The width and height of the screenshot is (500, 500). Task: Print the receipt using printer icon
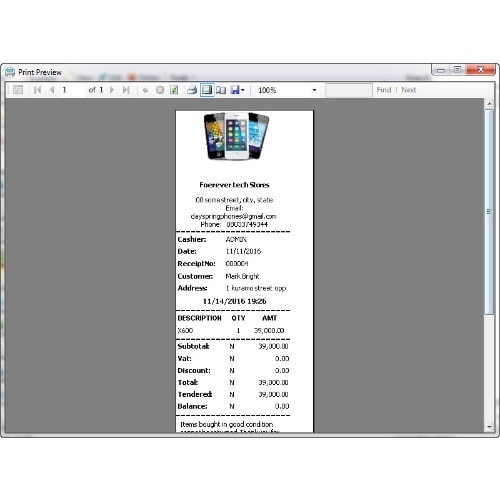tap(192, 90)
